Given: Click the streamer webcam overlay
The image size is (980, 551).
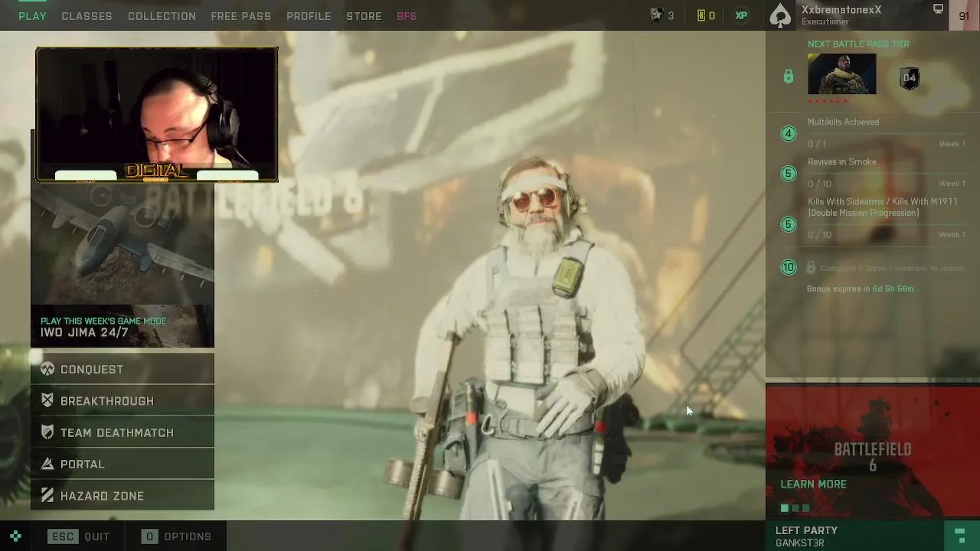Looking at the screenshot, I should click(156, 115).
